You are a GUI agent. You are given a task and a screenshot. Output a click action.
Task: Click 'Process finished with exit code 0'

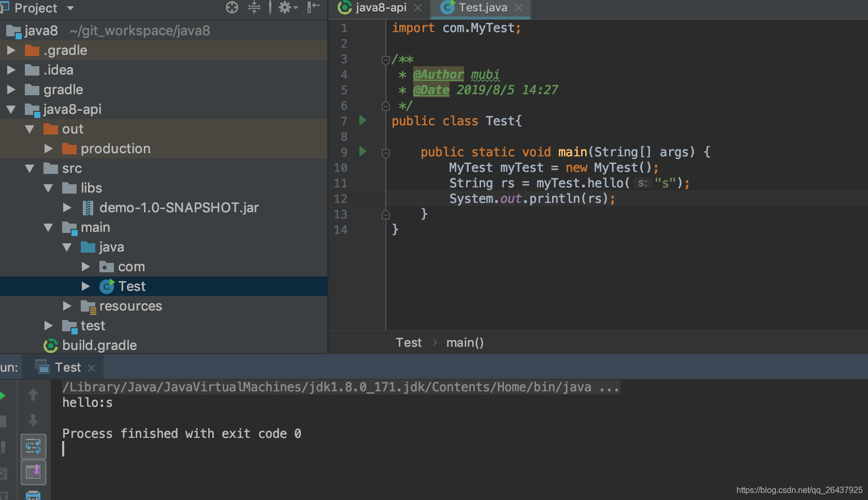pyautogui.click(x=182, y=434)
